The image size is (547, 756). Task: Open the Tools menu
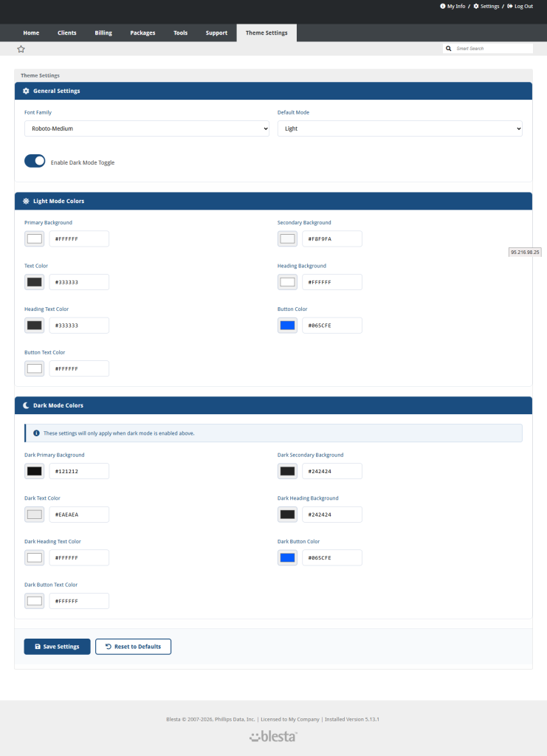181,32
